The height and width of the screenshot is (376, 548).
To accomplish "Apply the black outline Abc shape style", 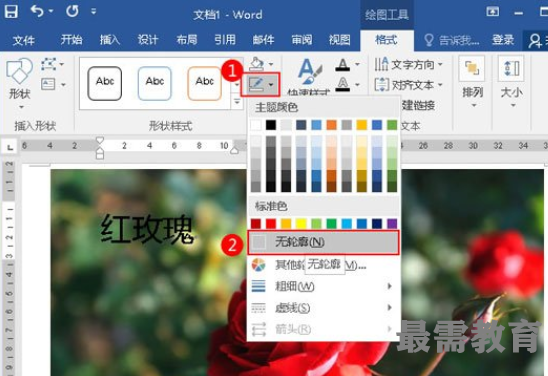I will (x=105, y=84).
